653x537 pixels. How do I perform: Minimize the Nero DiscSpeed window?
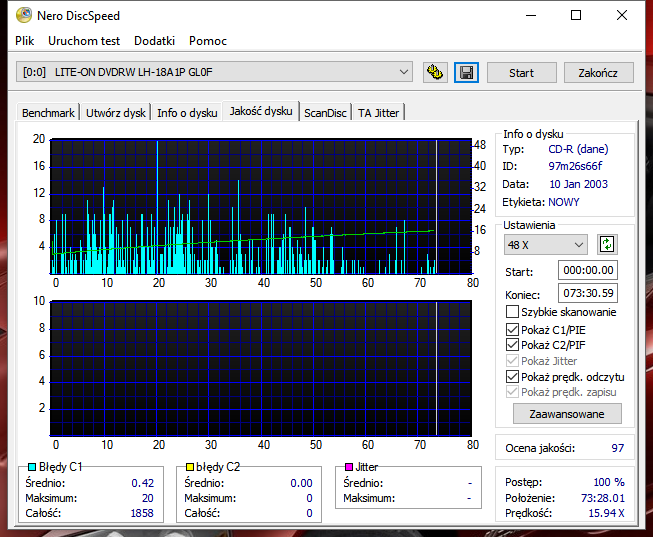(531, 15)
